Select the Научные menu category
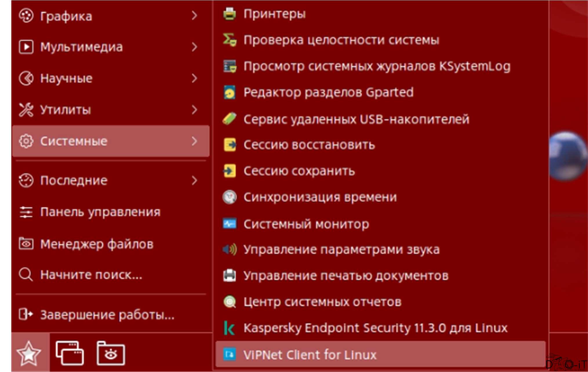 tap(66, 79)
